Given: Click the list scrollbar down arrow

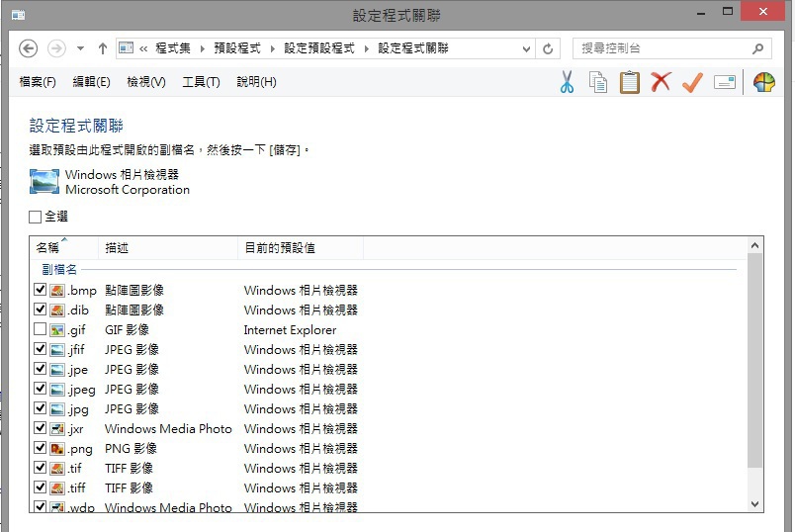Looking at the screenshot, I should click(x=754, y=504).
